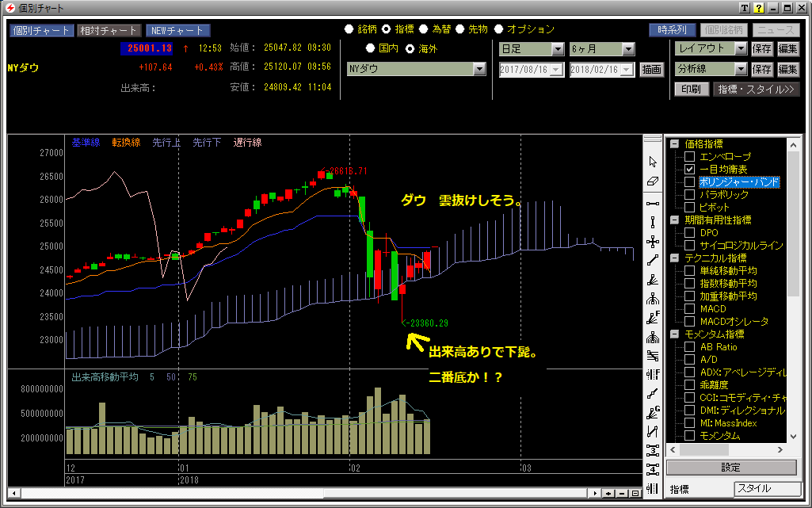This screenshot has height=508, width=812.
Task: Select the fan tool marked F
Action: 653,318
